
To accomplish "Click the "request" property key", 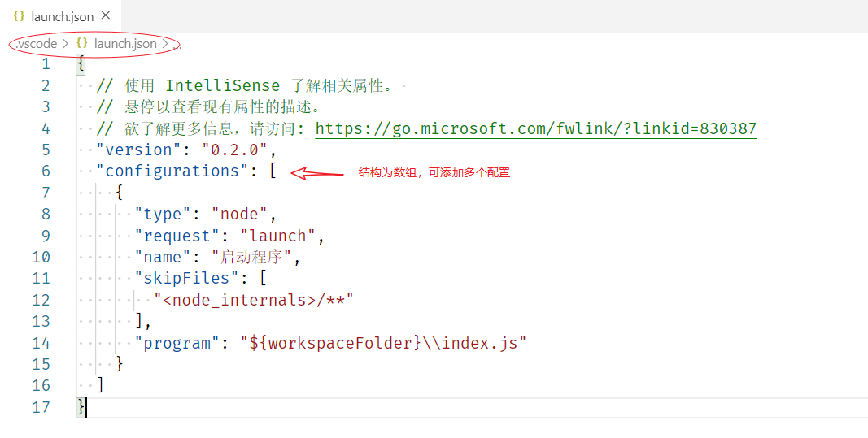I will click(177, 236).
